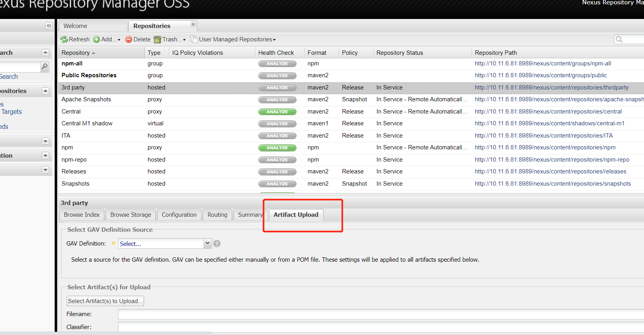Click Select Artifact(s) to Upload button
This screenshot has height=335, width=644.
pos(105,301)
